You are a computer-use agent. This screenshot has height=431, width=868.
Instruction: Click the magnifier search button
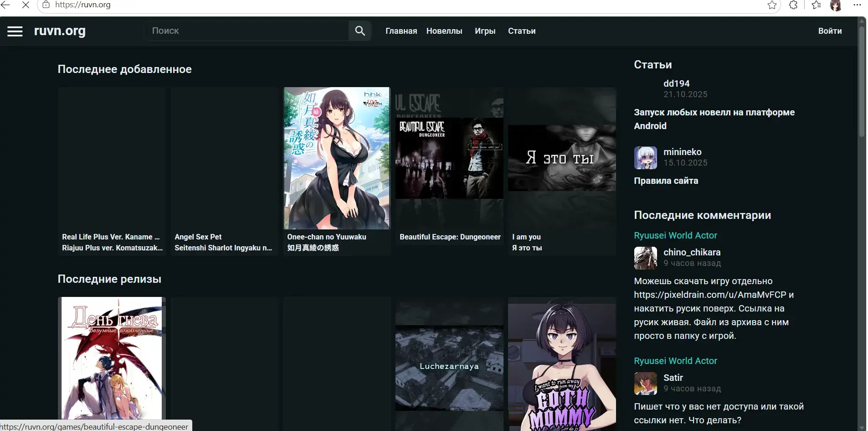(360, 31)
